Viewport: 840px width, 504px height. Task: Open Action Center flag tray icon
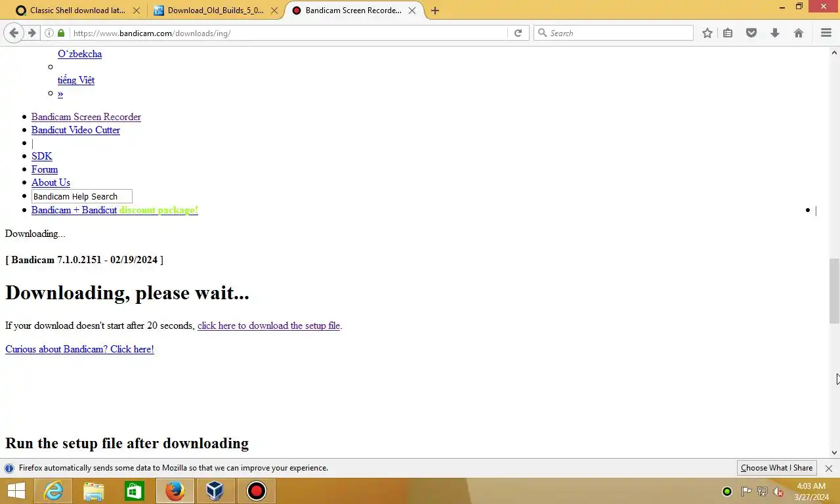[x=746, y=492]
